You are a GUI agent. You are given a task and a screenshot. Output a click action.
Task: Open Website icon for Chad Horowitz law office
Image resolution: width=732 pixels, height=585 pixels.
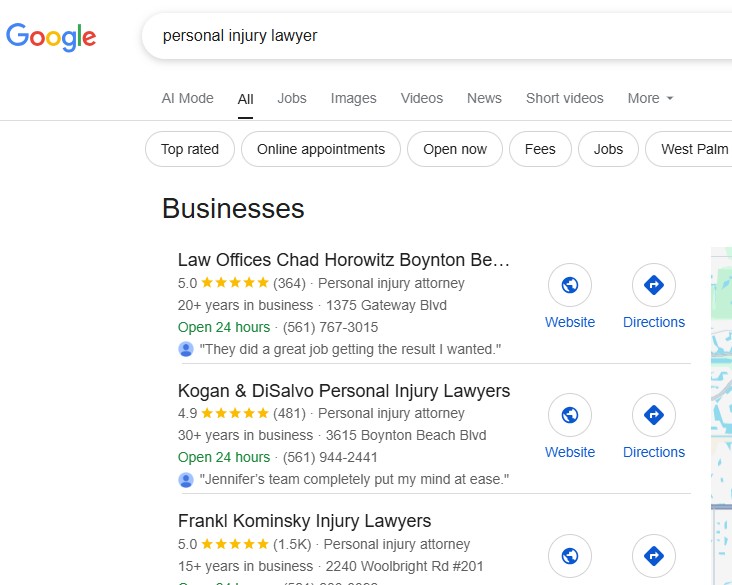click(x=570, y=286)
